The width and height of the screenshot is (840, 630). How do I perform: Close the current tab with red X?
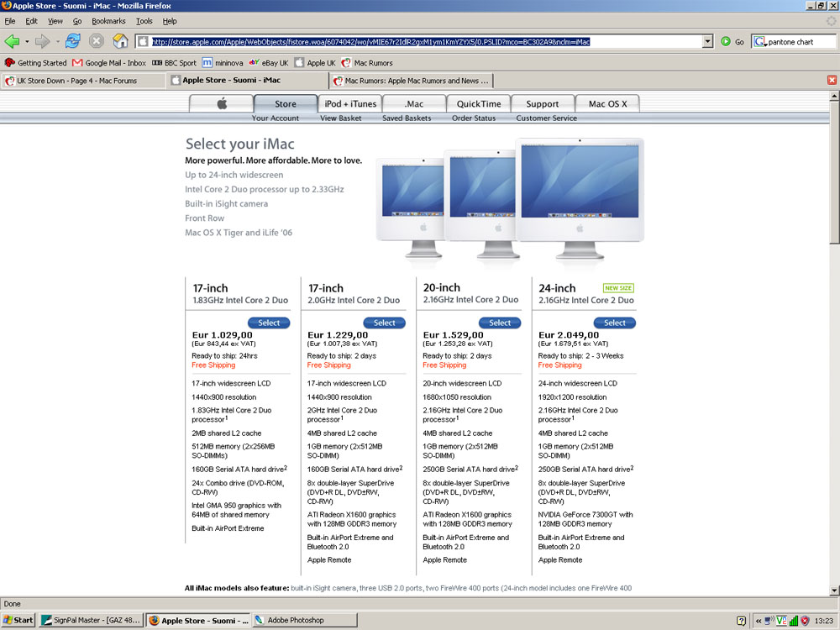[x=832, y=81]
